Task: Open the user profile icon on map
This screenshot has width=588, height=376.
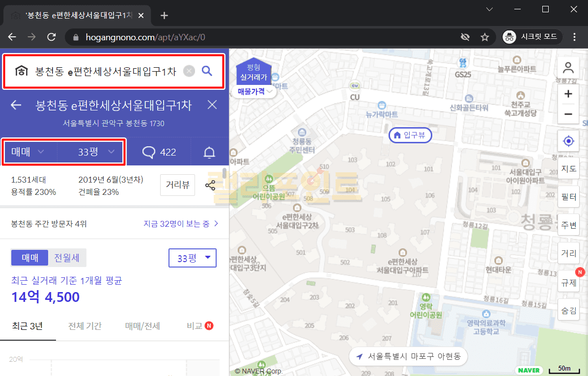Action: (568, 67)
